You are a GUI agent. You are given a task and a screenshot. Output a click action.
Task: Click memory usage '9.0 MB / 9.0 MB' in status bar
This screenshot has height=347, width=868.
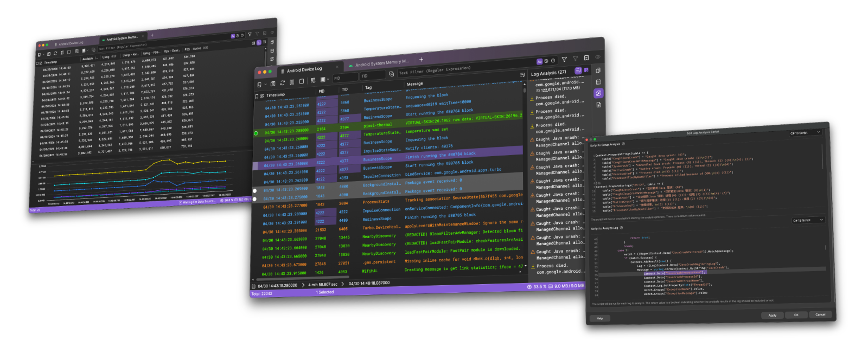tap(569, 286)
